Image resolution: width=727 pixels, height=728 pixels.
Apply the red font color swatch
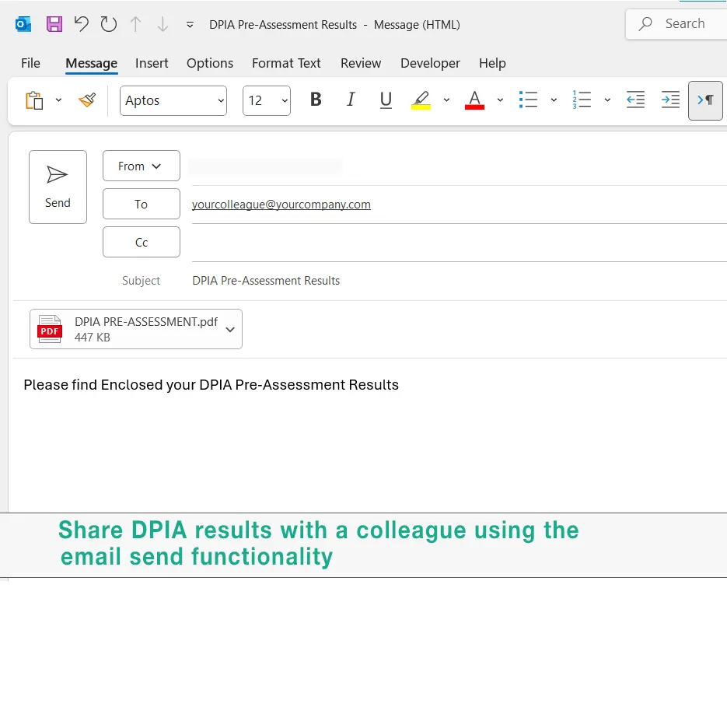coord(474,100)
